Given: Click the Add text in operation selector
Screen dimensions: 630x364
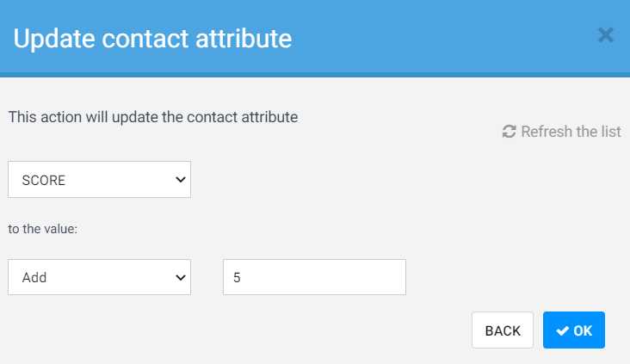Looking at the screenshot, I should point(34,278).
